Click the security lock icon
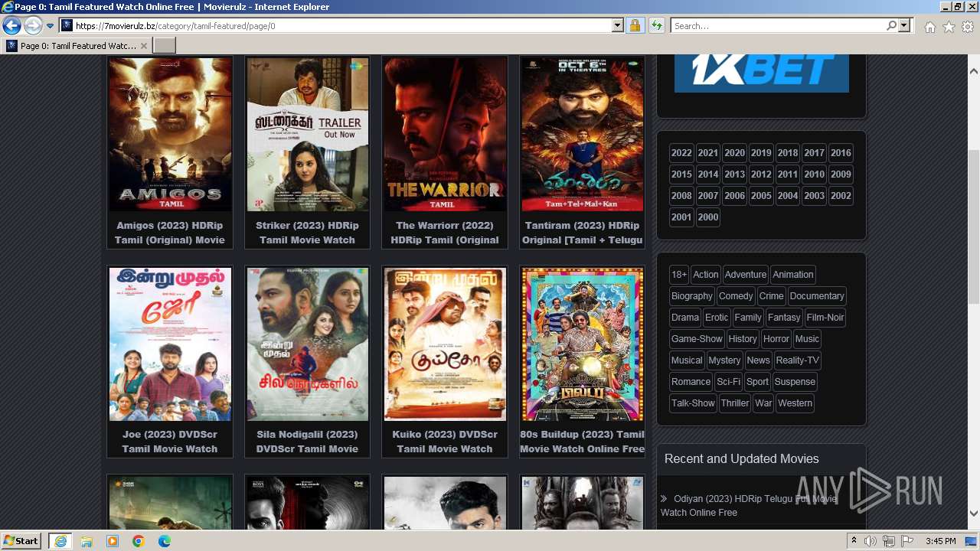 [635, 26]
